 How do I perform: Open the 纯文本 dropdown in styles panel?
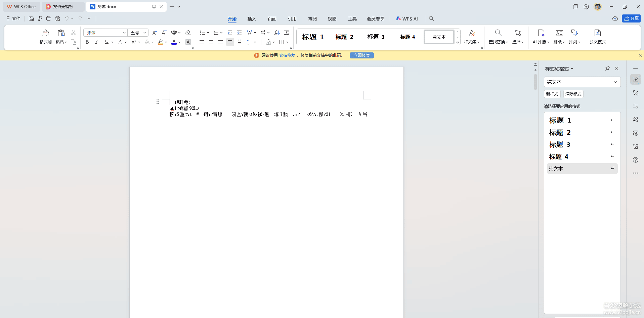coord(616,82)
